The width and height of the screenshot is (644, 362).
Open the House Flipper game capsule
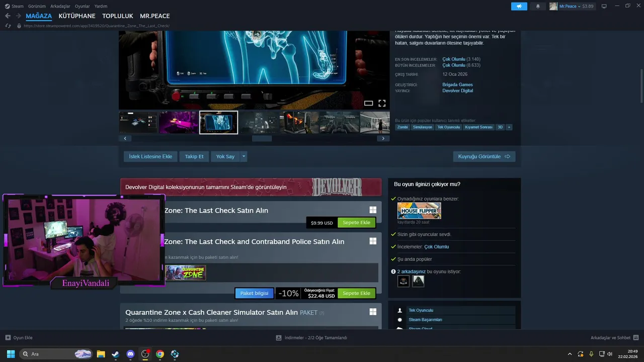click(419, 211)
